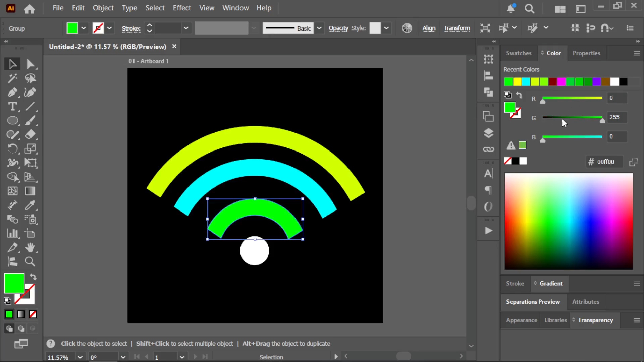Swap fill and stroke in Color panel
This screenshot has height=362, width=644.
[519, 95]
